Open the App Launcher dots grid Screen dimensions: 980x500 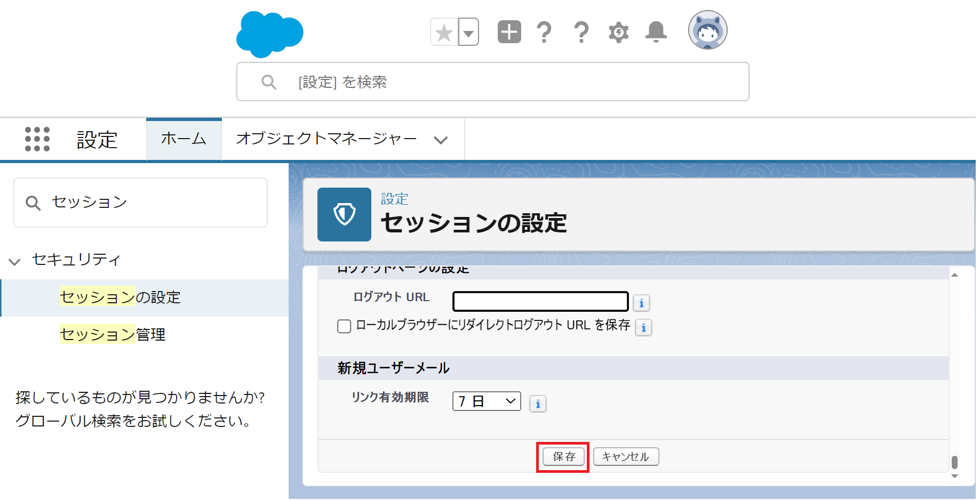tap(37, 140)
